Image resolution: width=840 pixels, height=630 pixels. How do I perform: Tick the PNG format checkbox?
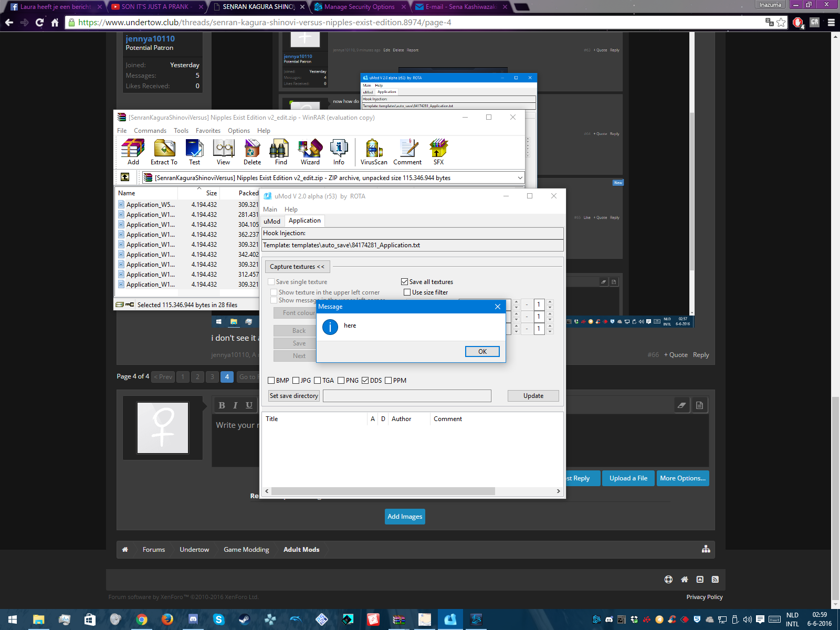click(x=341, y=381)
